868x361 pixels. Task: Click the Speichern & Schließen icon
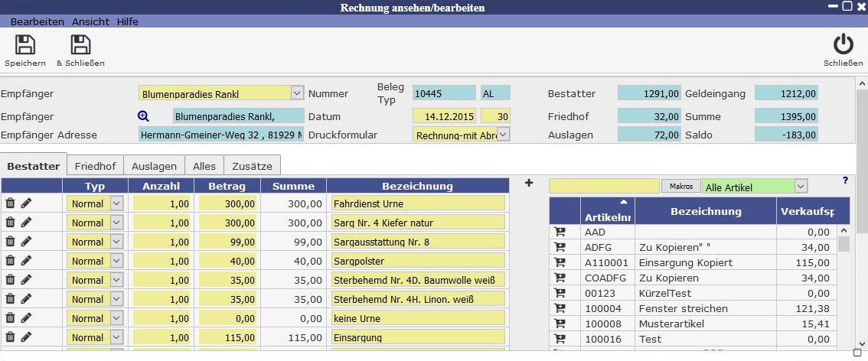[x=80, y=45]
